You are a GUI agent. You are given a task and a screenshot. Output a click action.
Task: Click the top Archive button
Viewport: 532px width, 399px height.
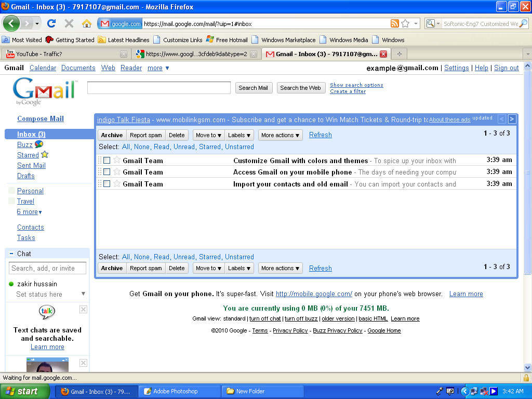tap(112, 135)
